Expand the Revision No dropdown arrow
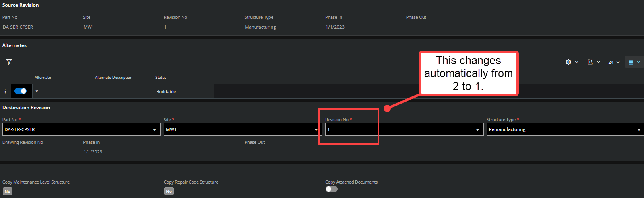 (478, 129)
